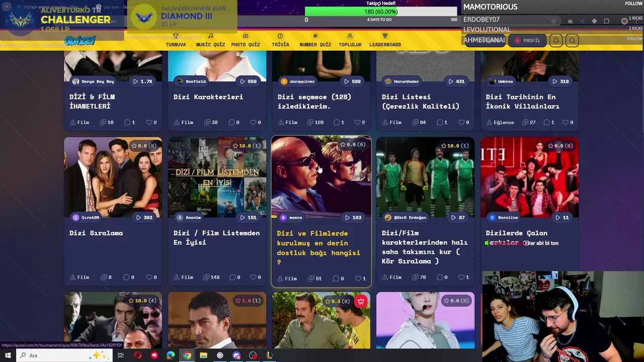Click the comment icon on Dizi Sıralama card

[x=127, y=277]
